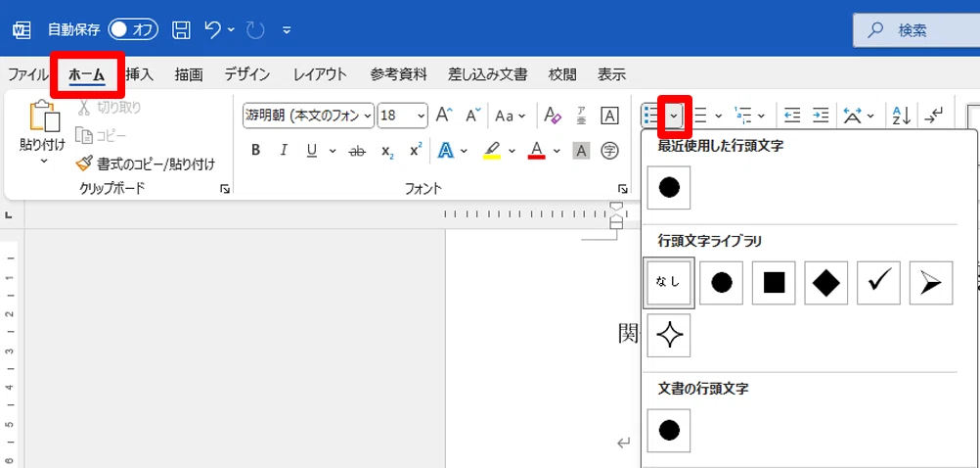Click the clear formatting eraser icon
Screen dimensions: 980x468
(553, 116)
